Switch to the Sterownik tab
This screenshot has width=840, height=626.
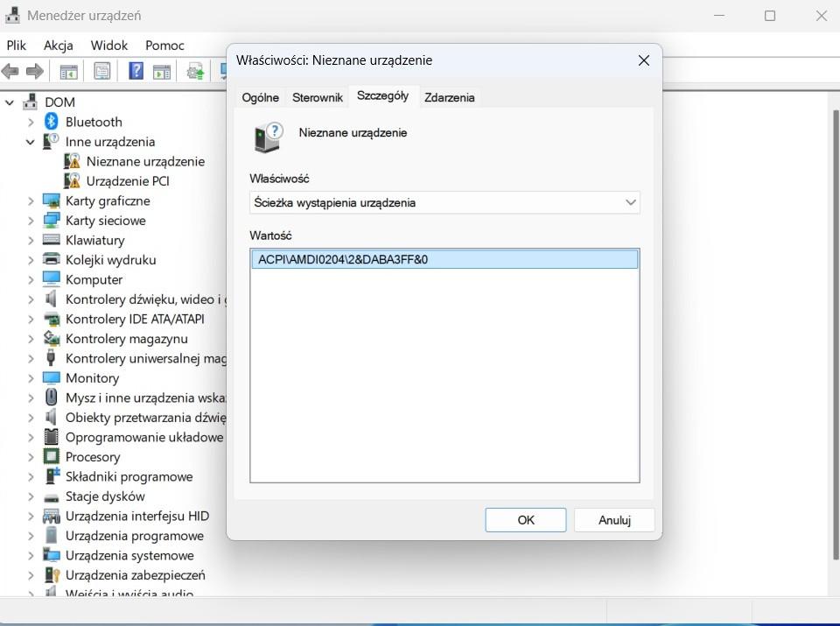317,97
